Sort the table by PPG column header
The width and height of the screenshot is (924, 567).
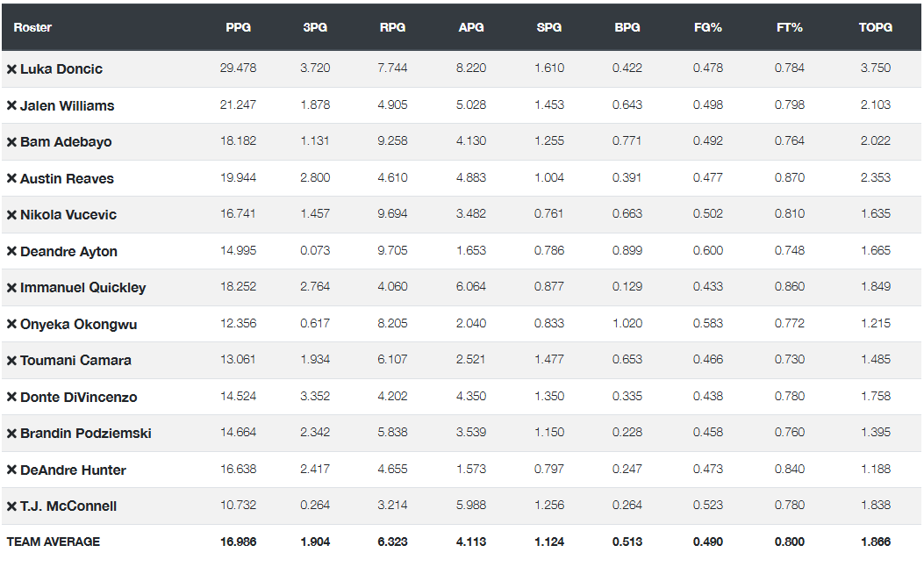click(238, 27)
